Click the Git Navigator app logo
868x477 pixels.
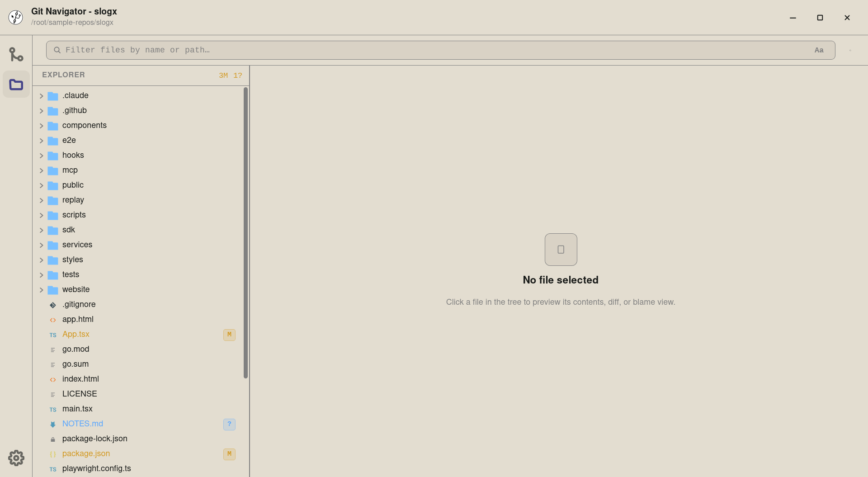[x=16, y=17]
